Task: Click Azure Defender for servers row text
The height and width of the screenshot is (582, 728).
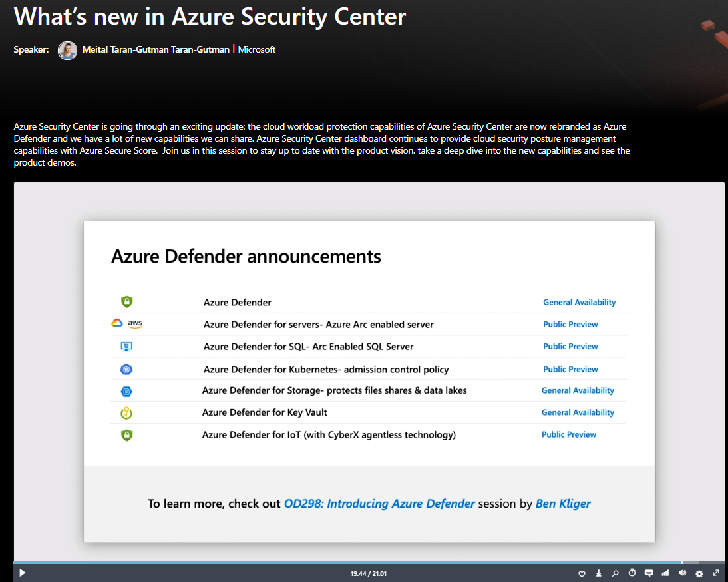Action: point(319,324)
